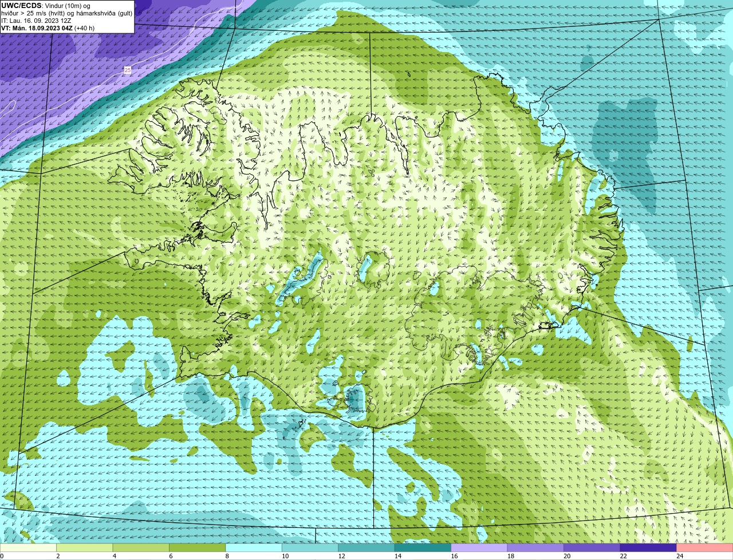Screen dimensions: 733x560
Task: Click the lavender 16–18 m/s legend swatch
Action: pos(479,547)
